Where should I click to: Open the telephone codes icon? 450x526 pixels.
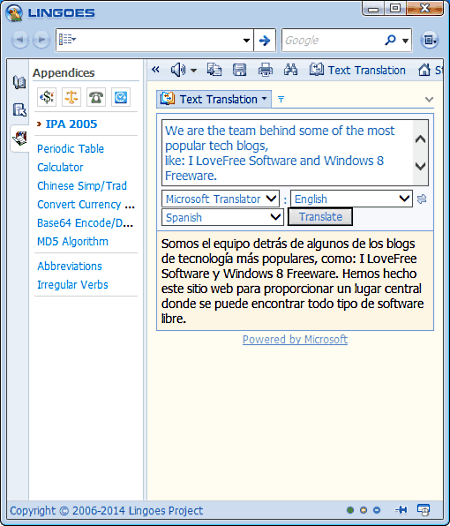tap(96, 97)
